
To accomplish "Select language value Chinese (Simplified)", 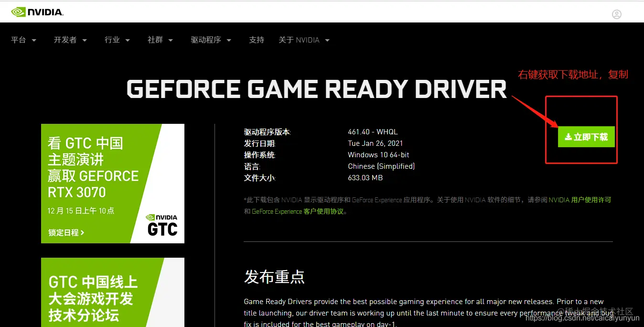I will (381, 166).
